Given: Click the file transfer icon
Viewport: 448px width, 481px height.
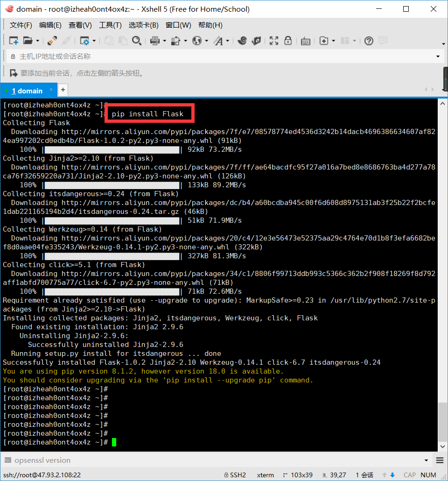Looking at the screenshot, I should pyautogui.click(x=176, y=41).
